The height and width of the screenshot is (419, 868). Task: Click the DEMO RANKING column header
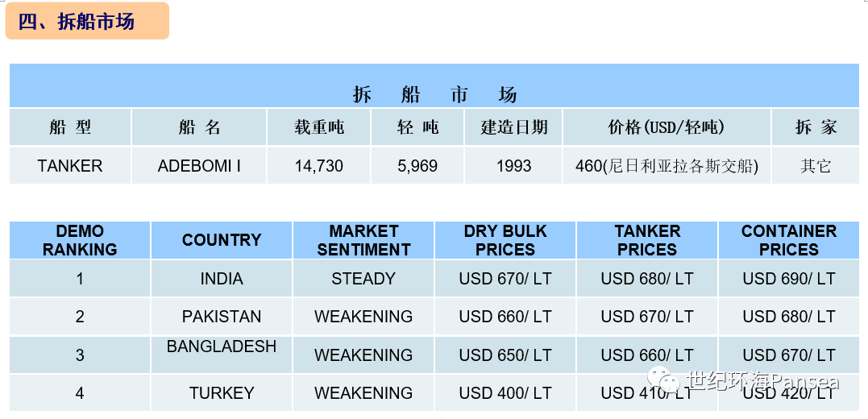coord(80,240)
